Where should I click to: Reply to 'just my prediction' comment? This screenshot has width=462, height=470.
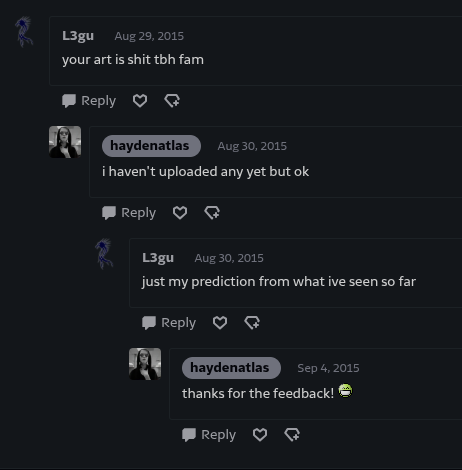click(169, 323)
